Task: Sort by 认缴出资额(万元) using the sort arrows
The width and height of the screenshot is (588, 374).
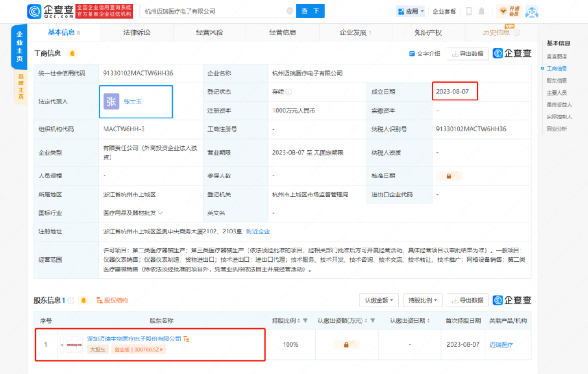Action: 366,321
